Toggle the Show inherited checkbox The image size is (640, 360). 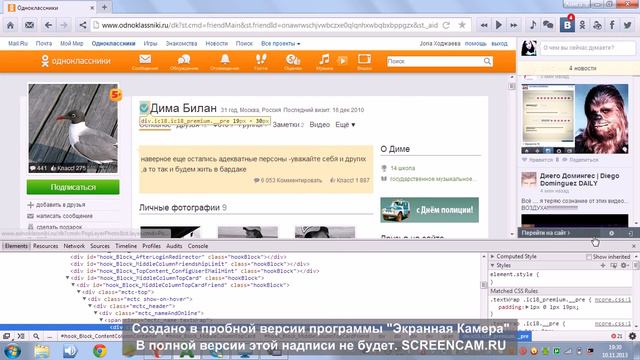589,257
